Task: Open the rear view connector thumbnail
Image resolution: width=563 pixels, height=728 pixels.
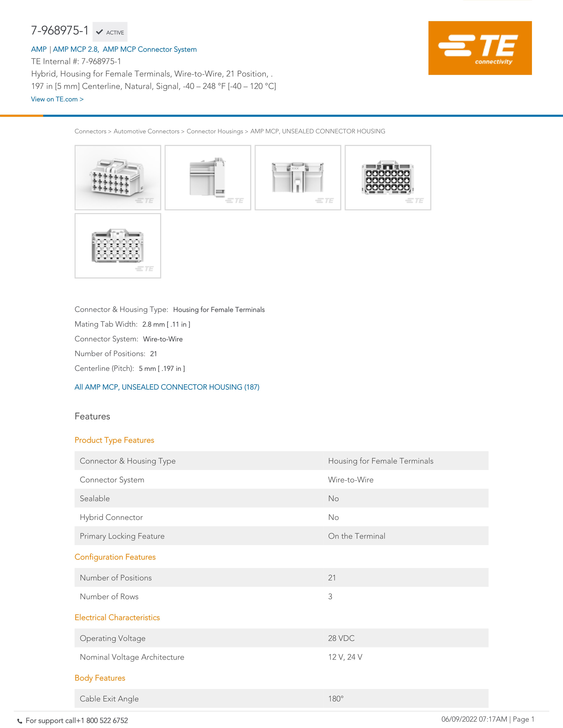Action: (x=118, y=246)
